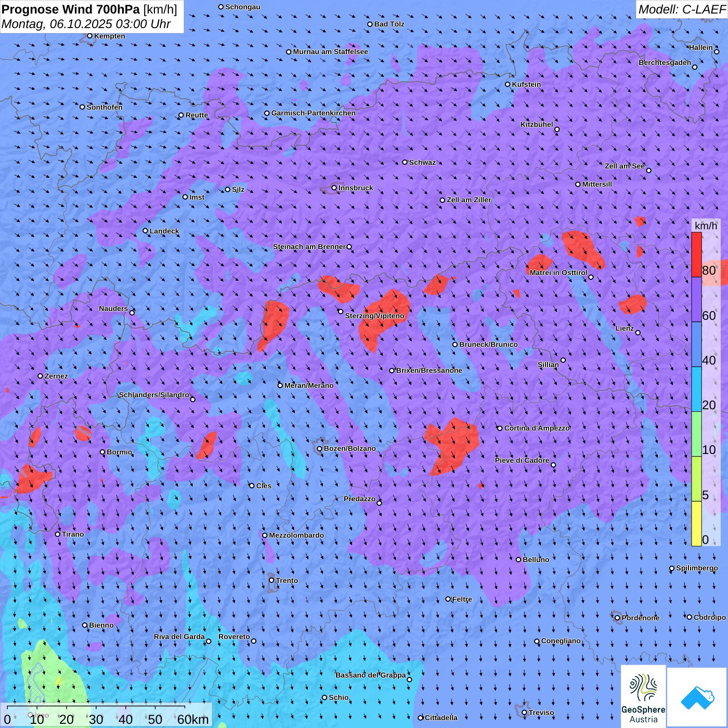The width and height of the screenshot is (728, 728).
Task: Click the Cortina d'Ampezzo label
Action: pyautogui.click(x=537, y=428)
